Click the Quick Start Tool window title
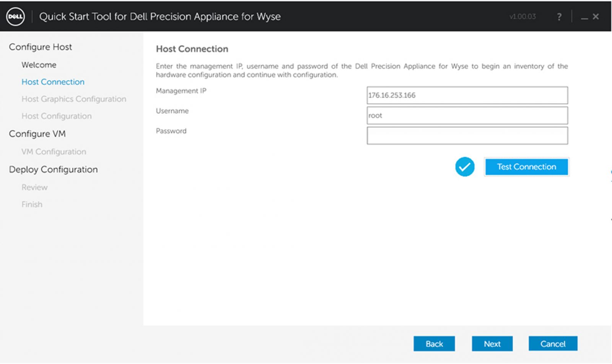 click(x=160, y=16)
